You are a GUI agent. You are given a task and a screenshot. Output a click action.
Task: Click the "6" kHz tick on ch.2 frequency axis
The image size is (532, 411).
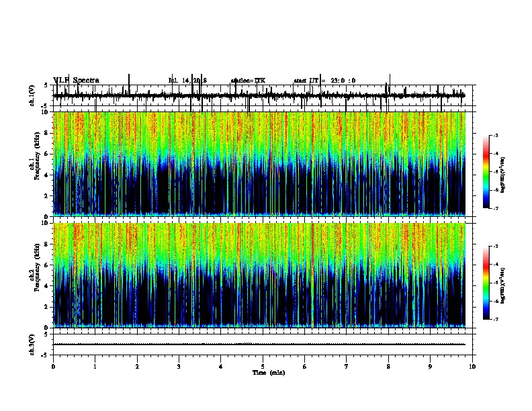coord(47,265)
